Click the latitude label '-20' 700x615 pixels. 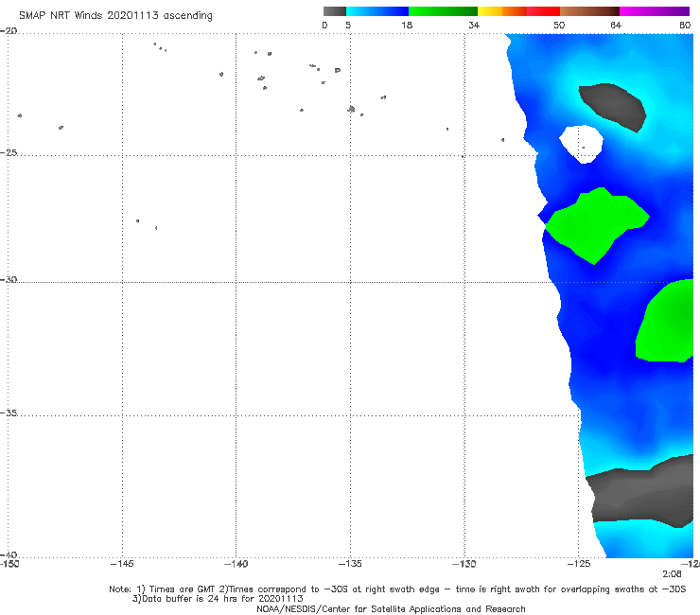click(9, 30)
